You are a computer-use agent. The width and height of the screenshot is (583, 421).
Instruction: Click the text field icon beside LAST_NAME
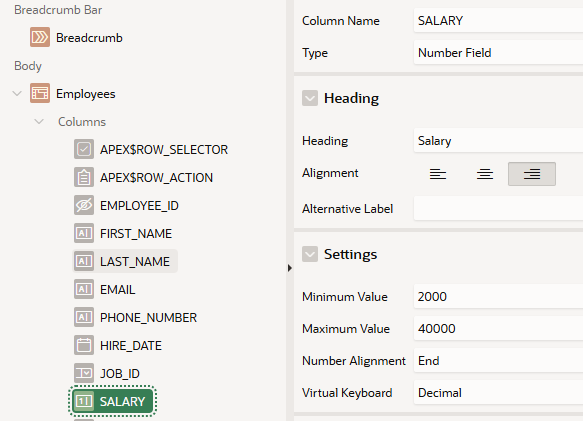point(84,261)
